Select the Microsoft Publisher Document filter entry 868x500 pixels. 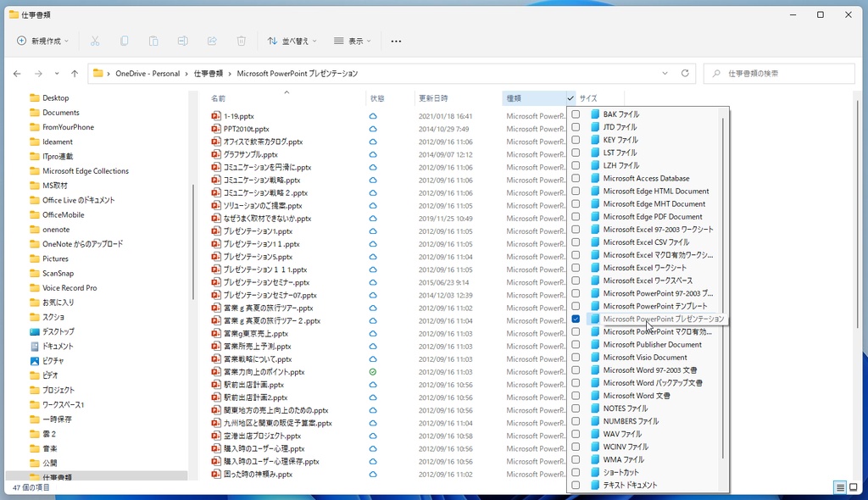653,344
